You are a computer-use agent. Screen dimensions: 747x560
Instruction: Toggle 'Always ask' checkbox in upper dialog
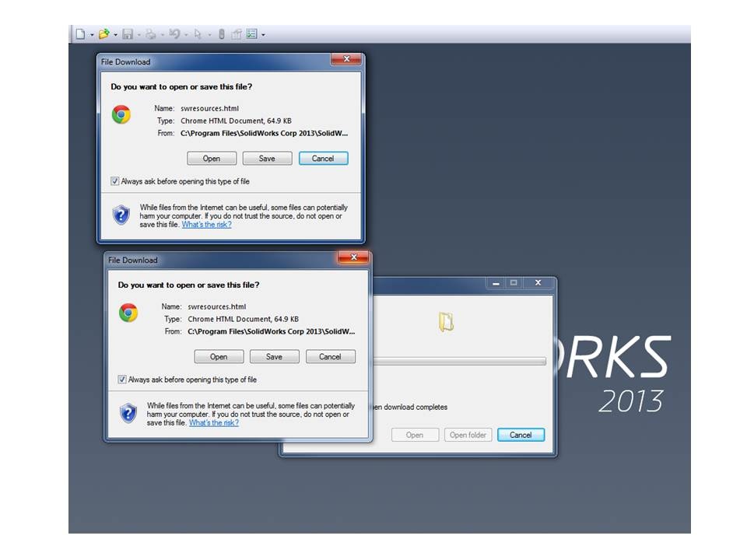click(115, 181)
